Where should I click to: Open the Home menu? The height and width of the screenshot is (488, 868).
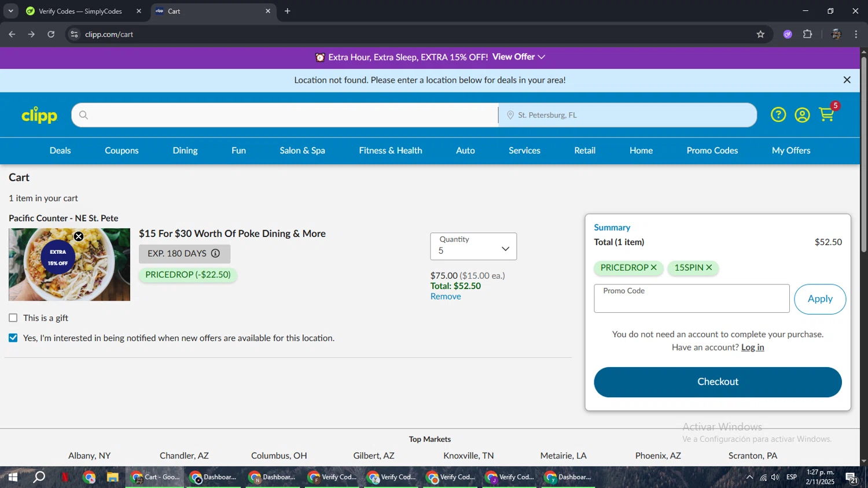(x=641, y=150)
